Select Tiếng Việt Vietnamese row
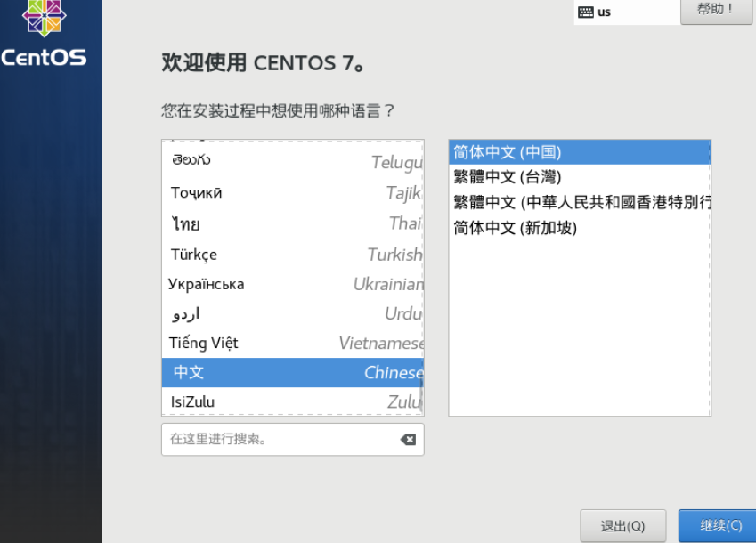The image size is (756, 543). [293, 343]
